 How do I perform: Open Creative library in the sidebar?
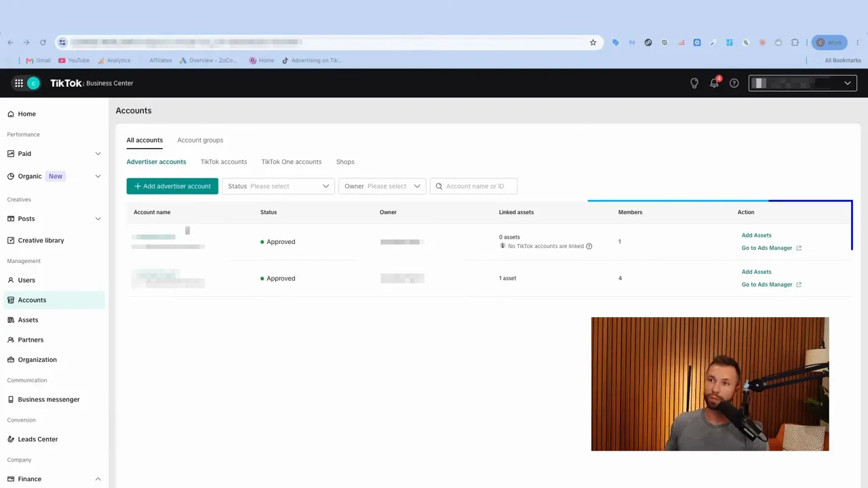coord(54,241)
